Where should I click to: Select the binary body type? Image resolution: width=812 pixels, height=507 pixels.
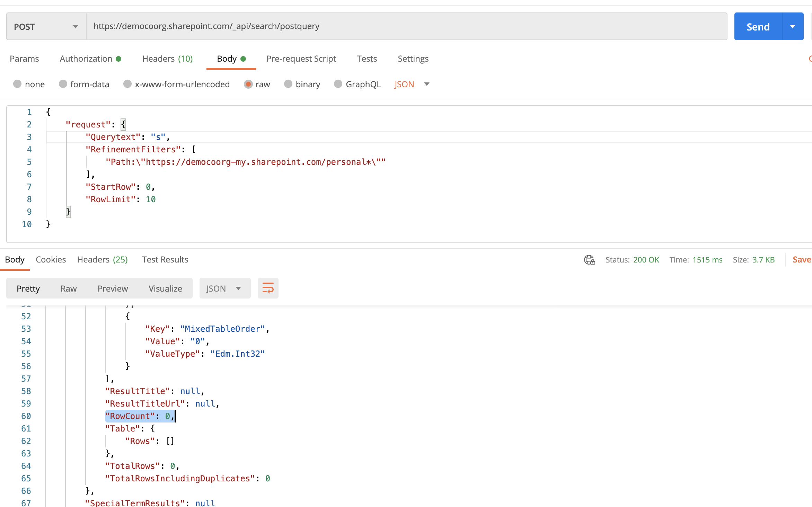pyautogui.click(x=302, y=84)
